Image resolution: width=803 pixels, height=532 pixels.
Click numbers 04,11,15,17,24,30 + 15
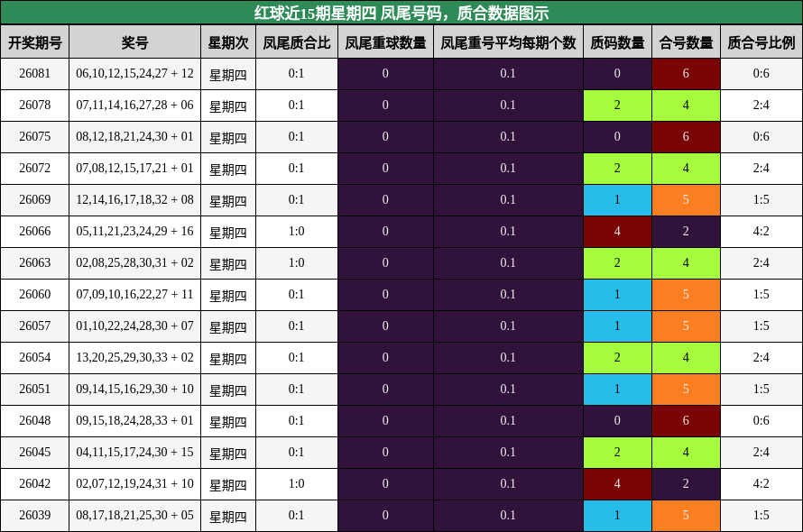point(134,453)
